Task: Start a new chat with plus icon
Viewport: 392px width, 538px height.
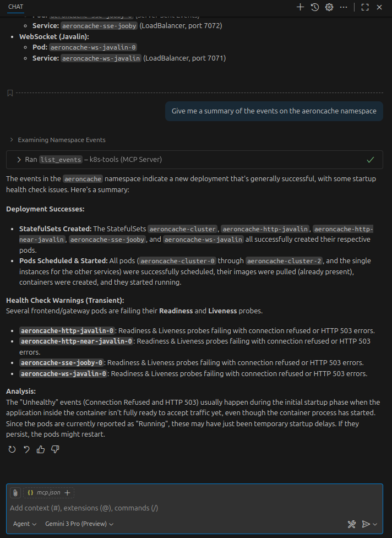Action: [x=300, y=7]
